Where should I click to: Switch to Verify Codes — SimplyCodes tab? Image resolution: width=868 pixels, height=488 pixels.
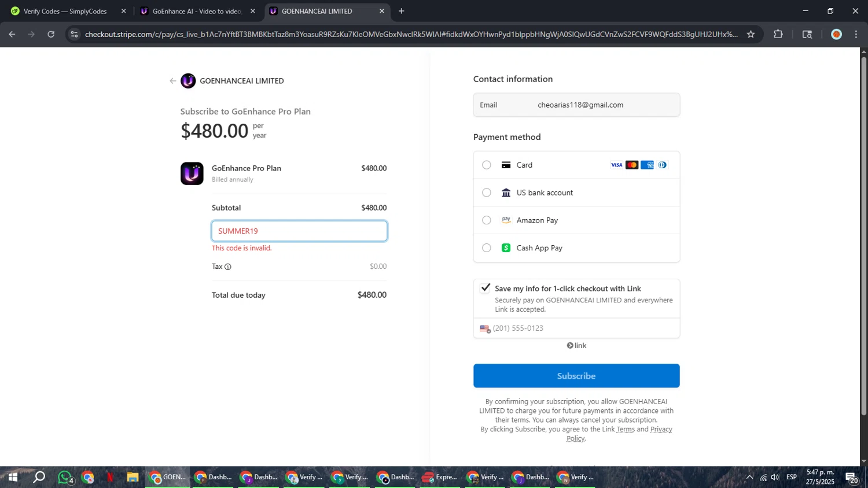(x=65, y=11)
